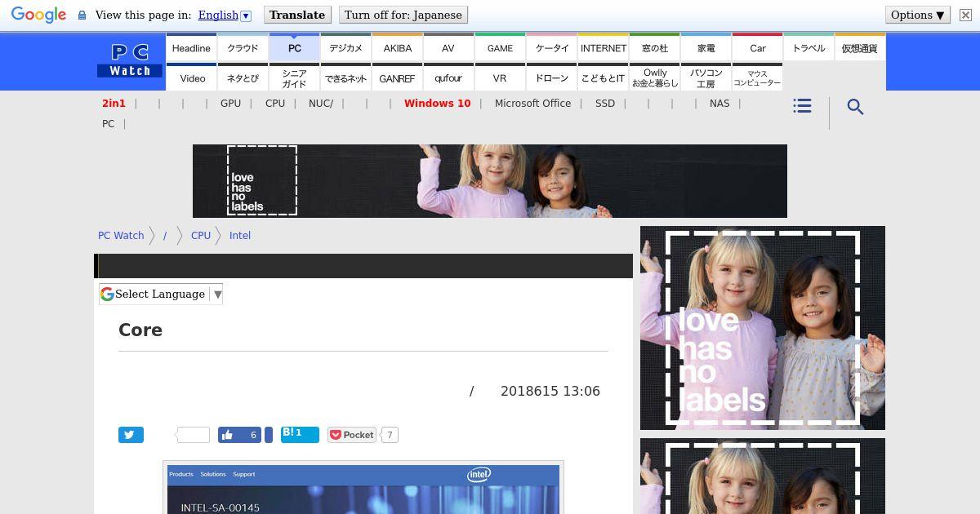This screenshot has width=980, height=514.
Task: Click the Core article headline
Action: (x=140, y=330)
